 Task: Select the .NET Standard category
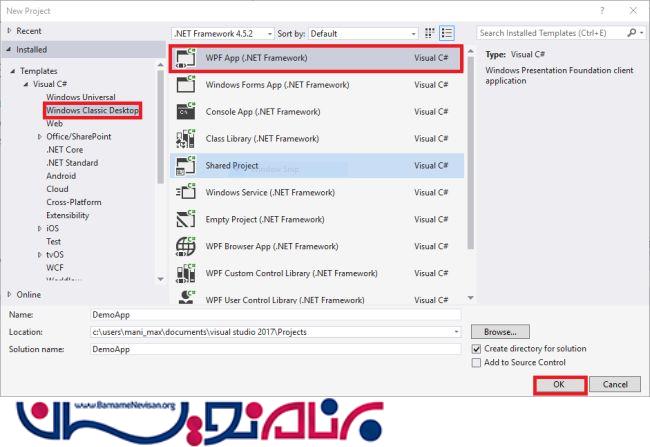[72, 163]
